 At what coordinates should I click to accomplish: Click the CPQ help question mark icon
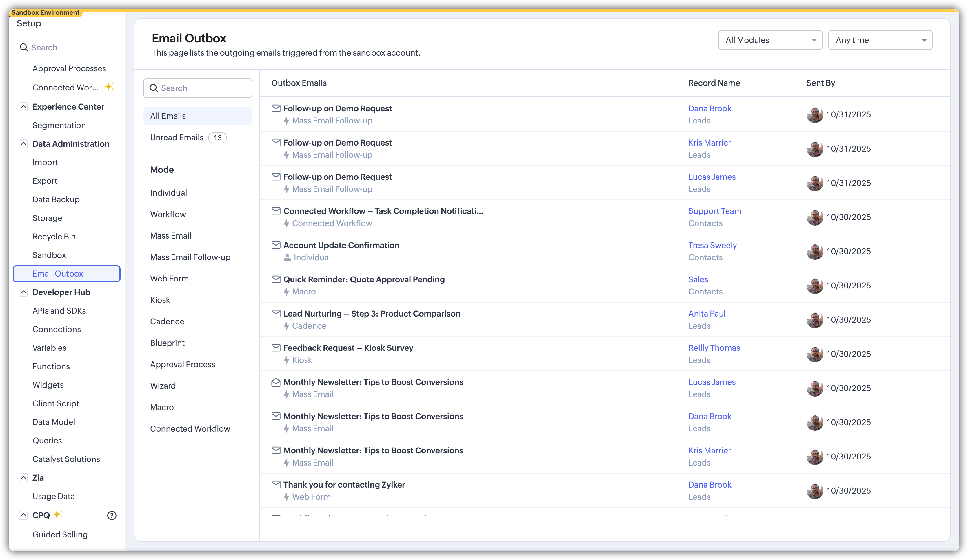[111, 515]
